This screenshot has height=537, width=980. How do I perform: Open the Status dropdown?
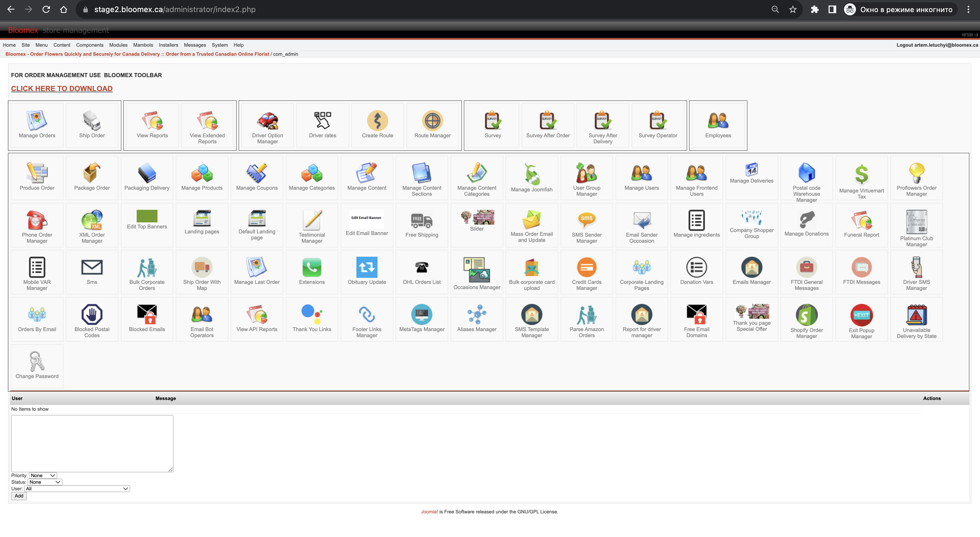45,482
